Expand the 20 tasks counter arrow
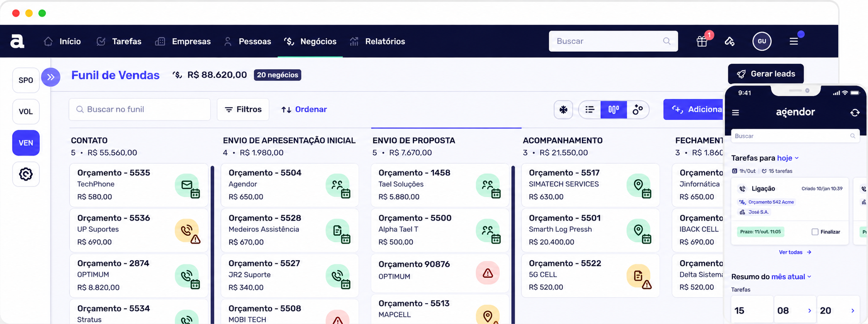 [x=853, y=310]
